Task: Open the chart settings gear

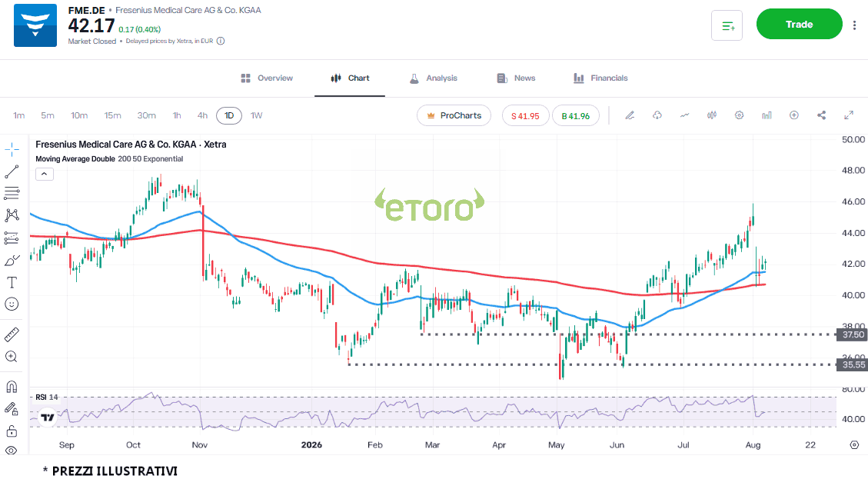Action: (x=739, y=115)
